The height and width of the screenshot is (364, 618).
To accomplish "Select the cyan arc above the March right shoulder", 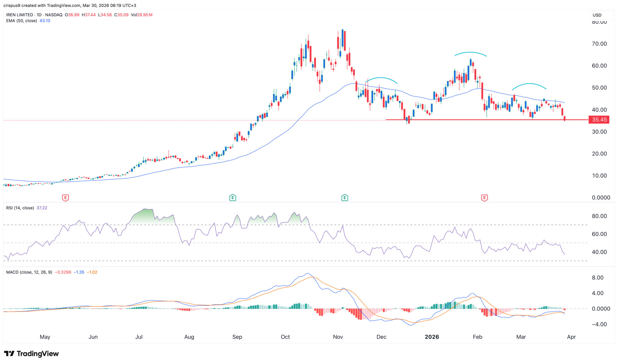I will pyautogui.click(x=529, y=84).
